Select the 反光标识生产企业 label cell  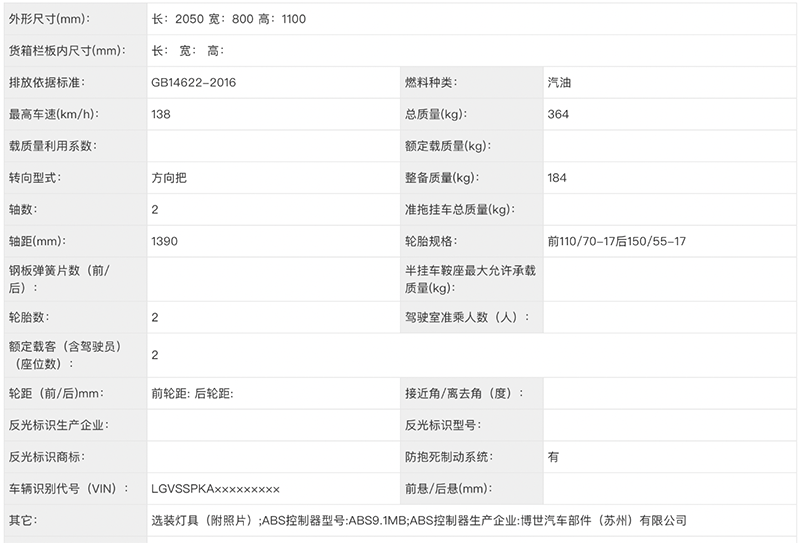click(x=76, y=425)
